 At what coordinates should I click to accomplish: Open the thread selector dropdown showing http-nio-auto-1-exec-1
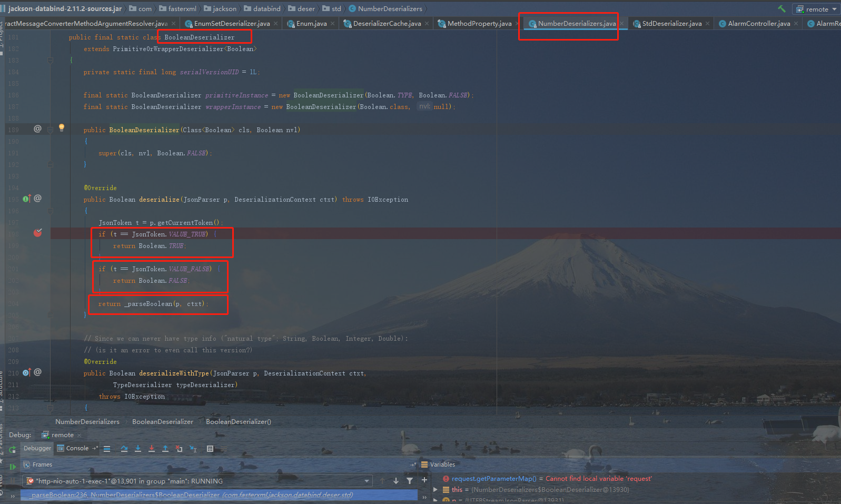pos(197,481)
